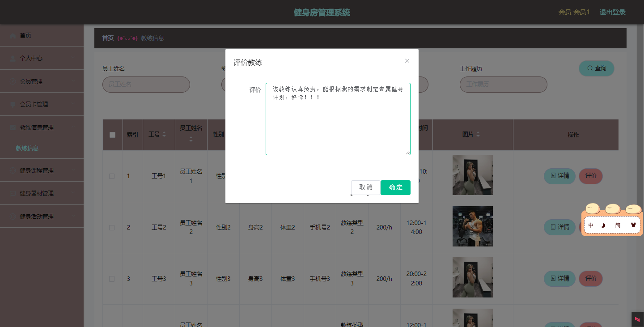
Task: Click the 员工姓名 2 cell
Action: pos(191,227)
